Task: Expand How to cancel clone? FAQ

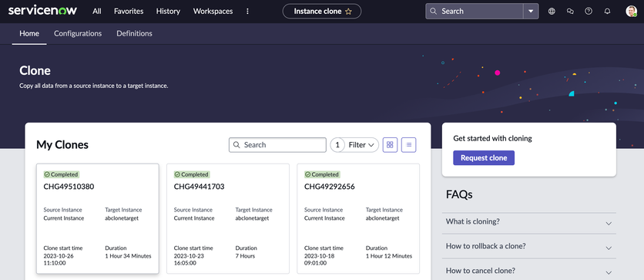Action: pyautogui.click(x=529, y=271)
